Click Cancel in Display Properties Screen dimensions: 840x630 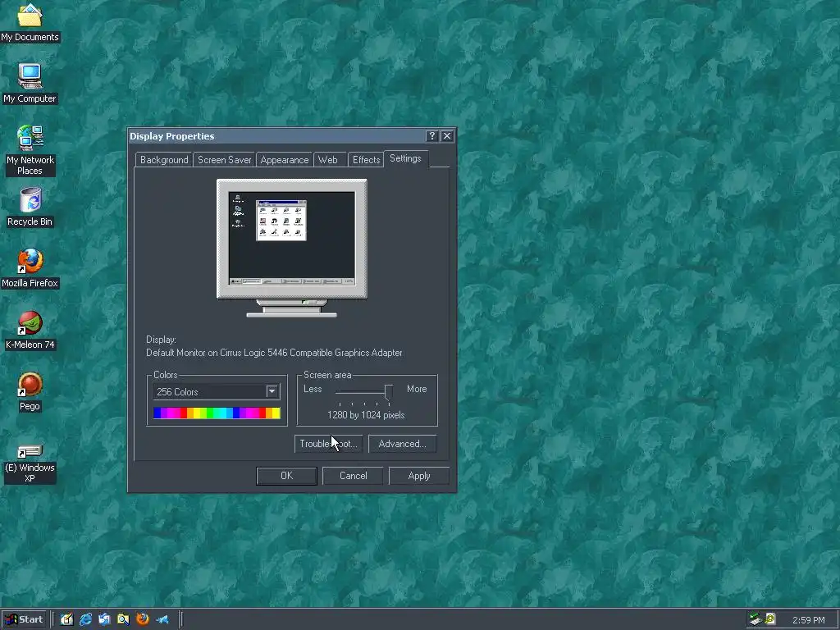353,476
